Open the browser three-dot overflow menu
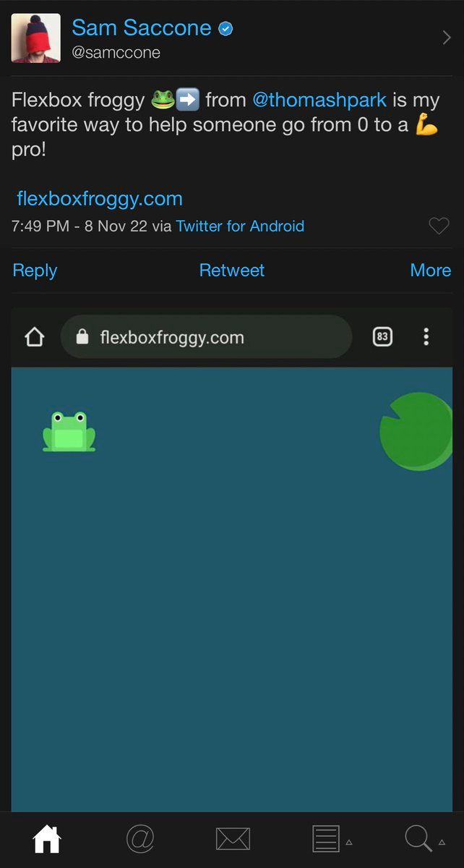 [426, 336]
